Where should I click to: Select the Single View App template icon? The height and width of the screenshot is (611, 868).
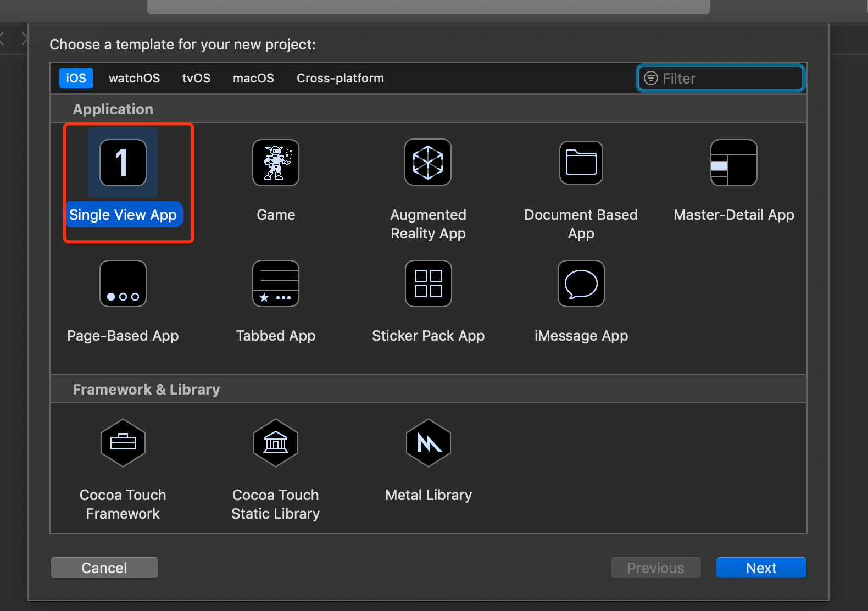click(x=123, y=163)
